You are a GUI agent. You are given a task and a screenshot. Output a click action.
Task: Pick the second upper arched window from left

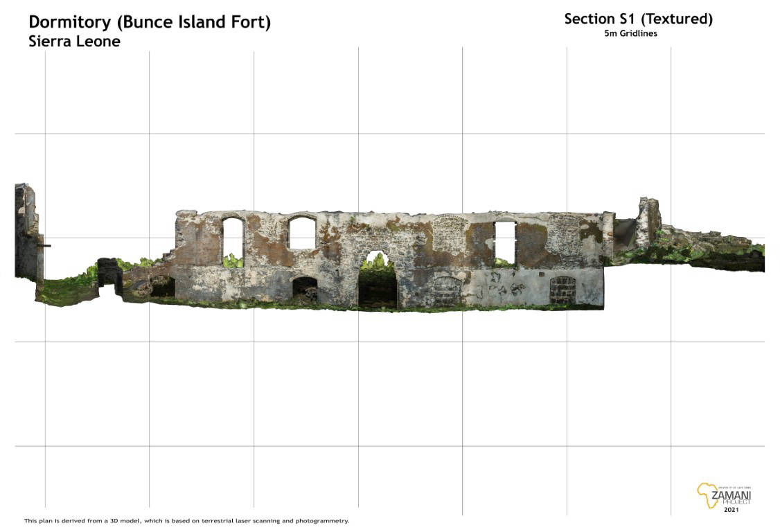coord(302,233)
